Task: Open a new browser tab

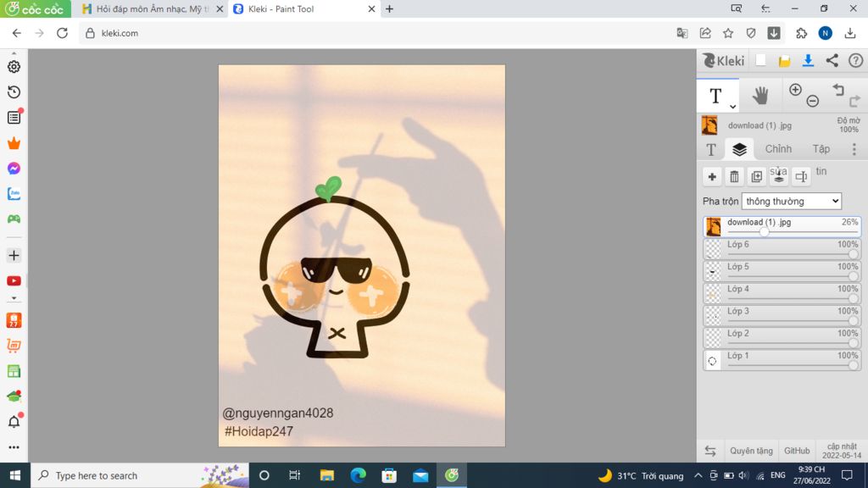Action: coord(390,8)
